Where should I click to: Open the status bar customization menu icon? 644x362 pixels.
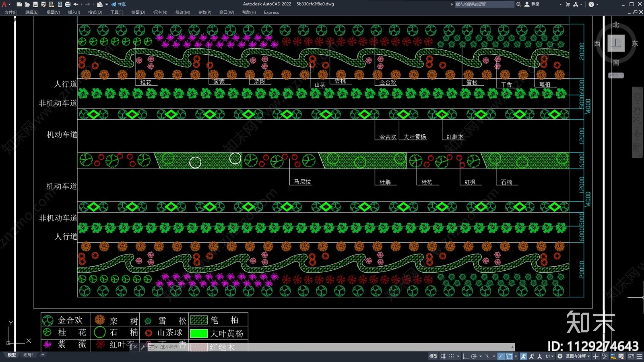click(639, 356)
